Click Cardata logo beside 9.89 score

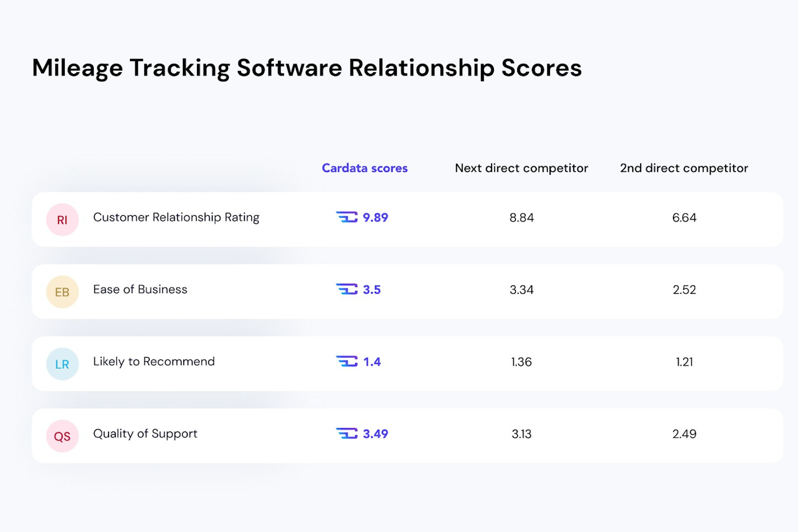point(347,217)
